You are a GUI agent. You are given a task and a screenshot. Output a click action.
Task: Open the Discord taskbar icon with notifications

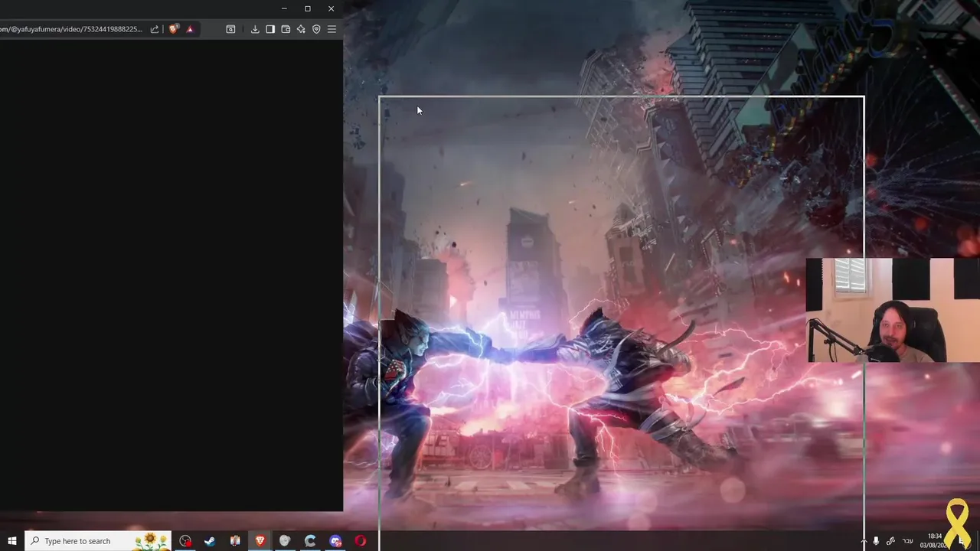click(335, 541)
